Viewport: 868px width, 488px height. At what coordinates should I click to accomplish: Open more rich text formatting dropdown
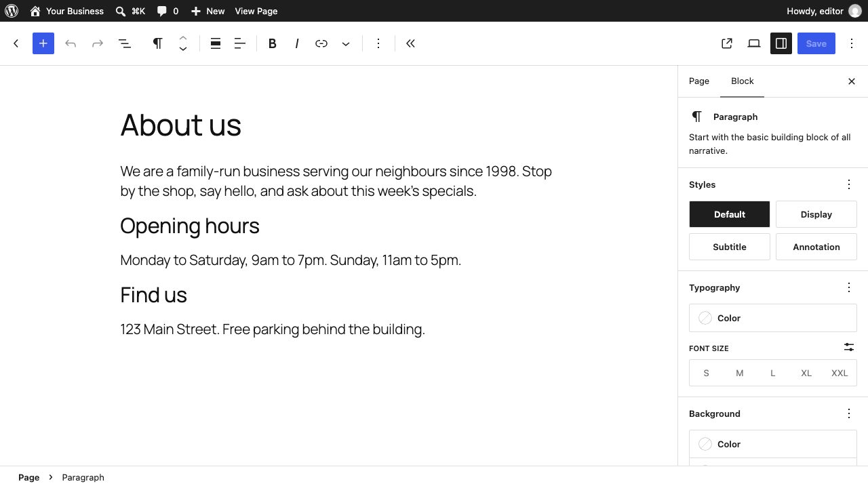(x=346, y=43)
